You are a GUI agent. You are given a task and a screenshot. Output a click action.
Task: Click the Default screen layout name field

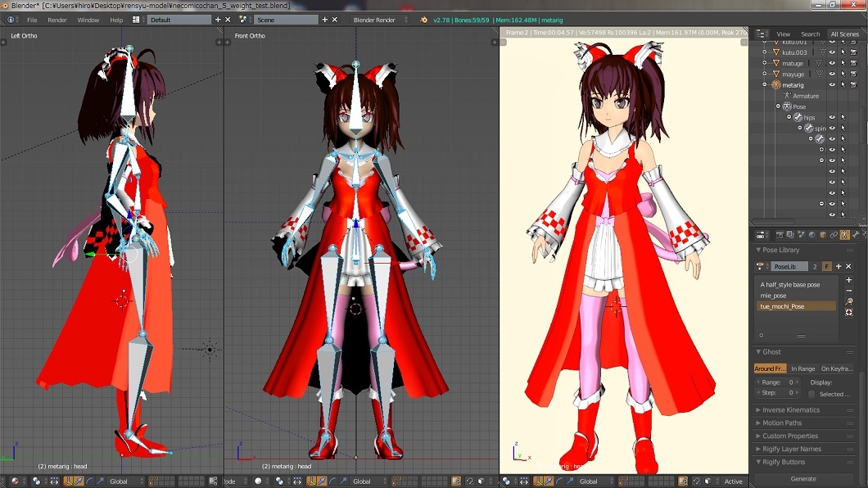tap(179, 20)
